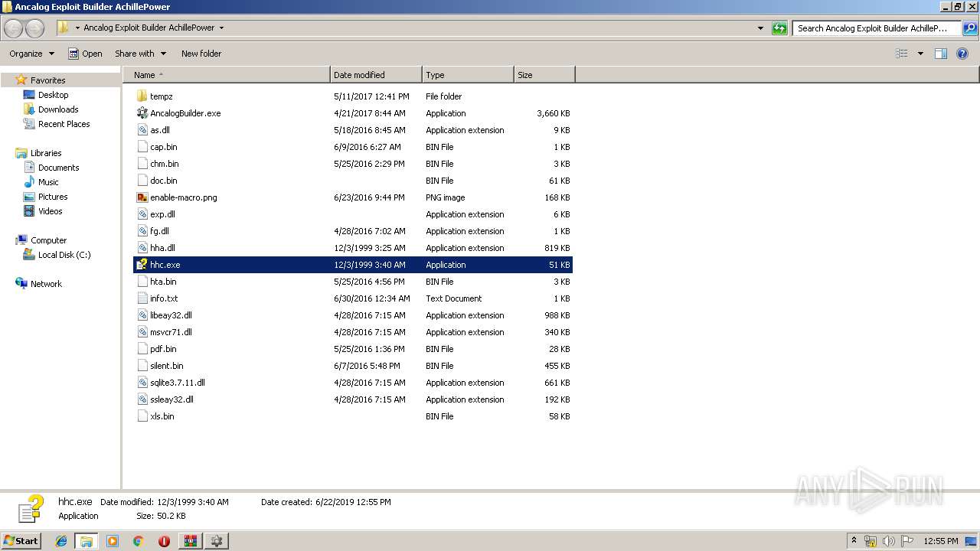This screenshot has width=980, height=551.
Task: Go to Desktop in the navigation pane
Action: (53, 95)
